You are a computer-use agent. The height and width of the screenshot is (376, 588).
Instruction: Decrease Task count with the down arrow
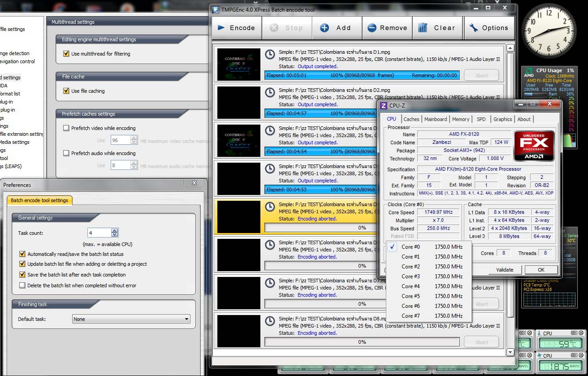coord(115,235)
